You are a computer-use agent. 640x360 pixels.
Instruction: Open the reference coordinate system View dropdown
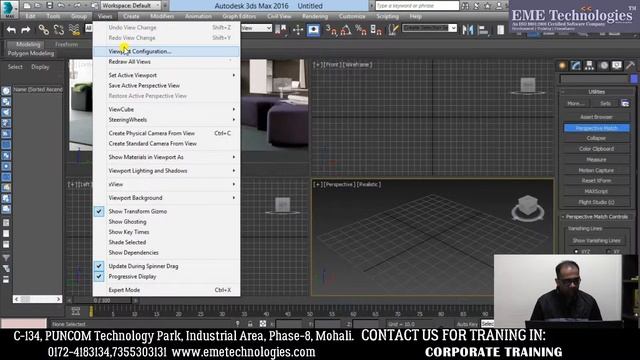click(256, 28)
